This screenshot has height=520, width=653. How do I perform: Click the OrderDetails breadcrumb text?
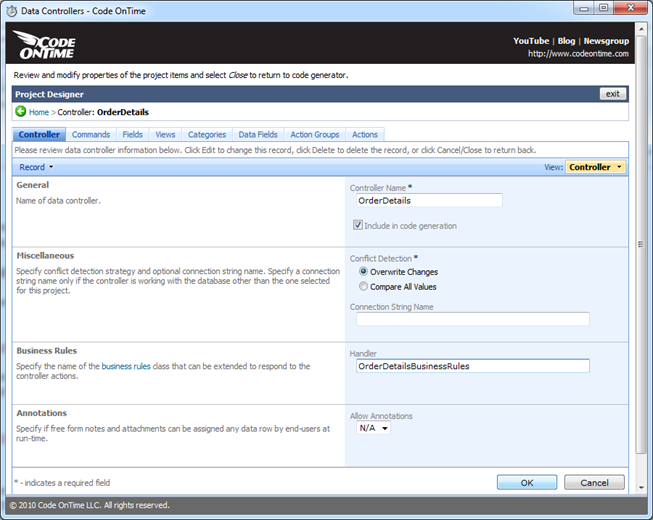point(122,112)
